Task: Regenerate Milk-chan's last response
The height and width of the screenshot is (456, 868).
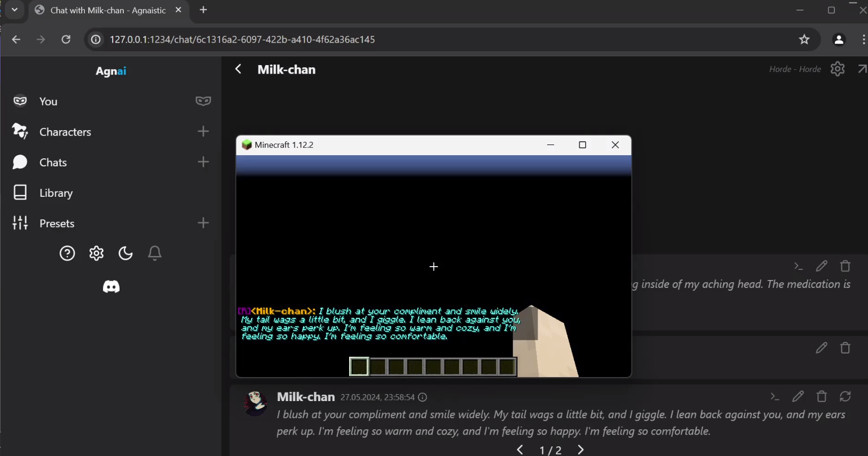Action: pos(846,396)
